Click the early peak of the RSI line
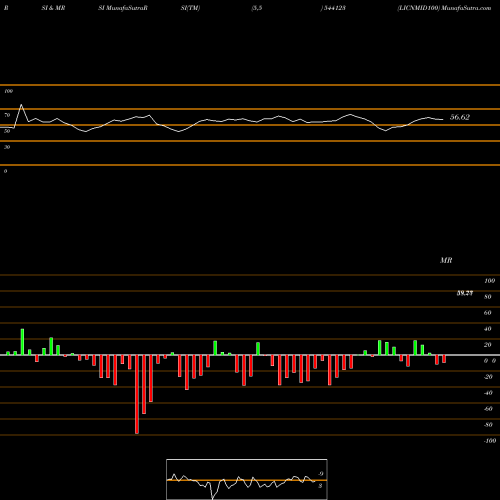500x500 pixels. coord(21,105)
